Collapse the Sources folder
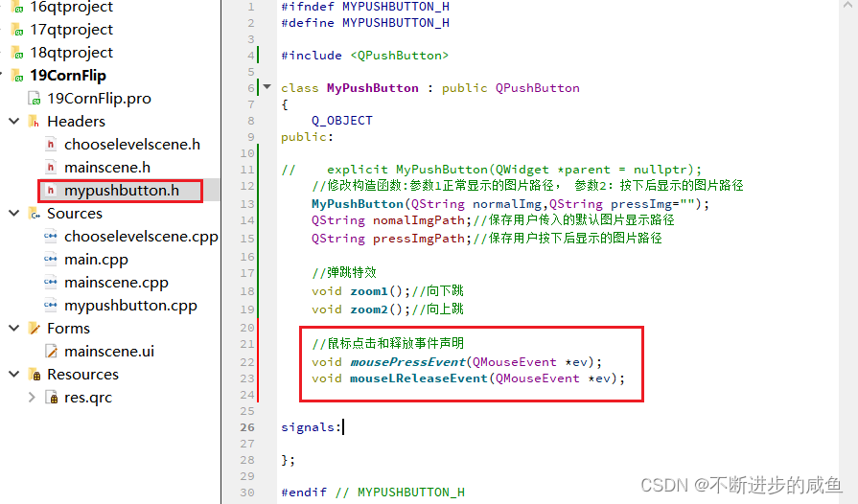The image size is (858, 504). pyautogui.click(x=14, y=213)
